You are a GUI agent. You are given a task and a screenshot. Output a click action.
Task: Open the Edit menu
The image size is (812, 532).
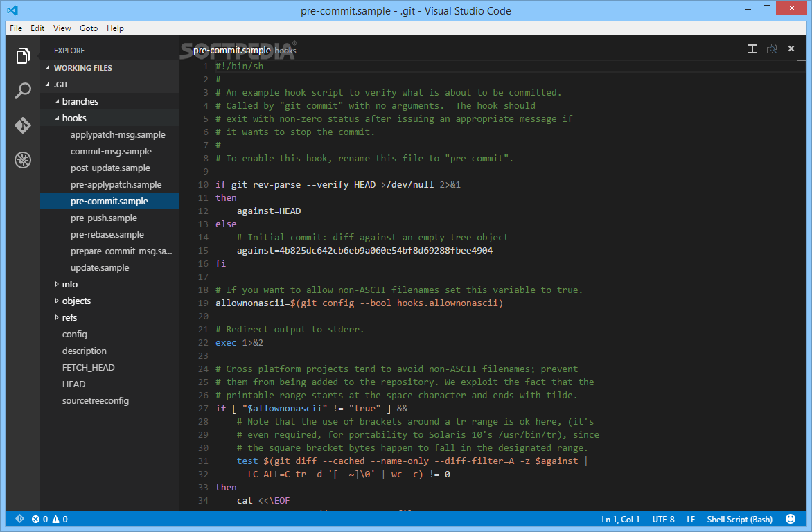pyautogui.click(x=37, y=28)
